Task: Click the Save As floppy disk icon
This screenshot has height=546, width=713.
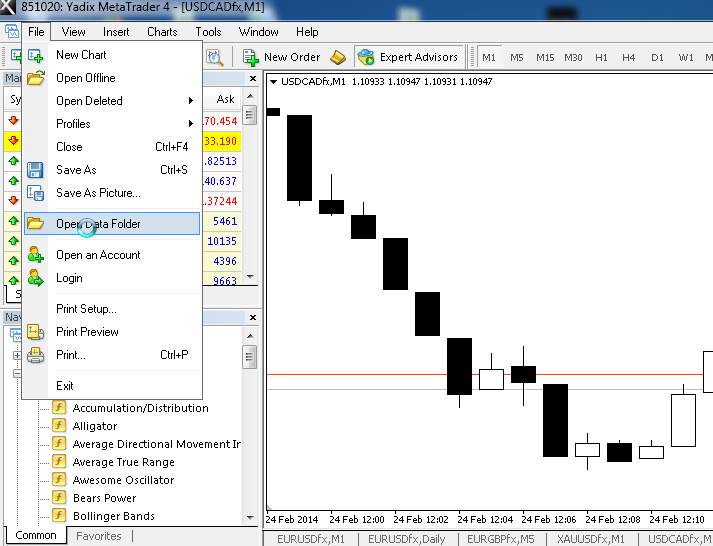Action: [x=35, y=170]
